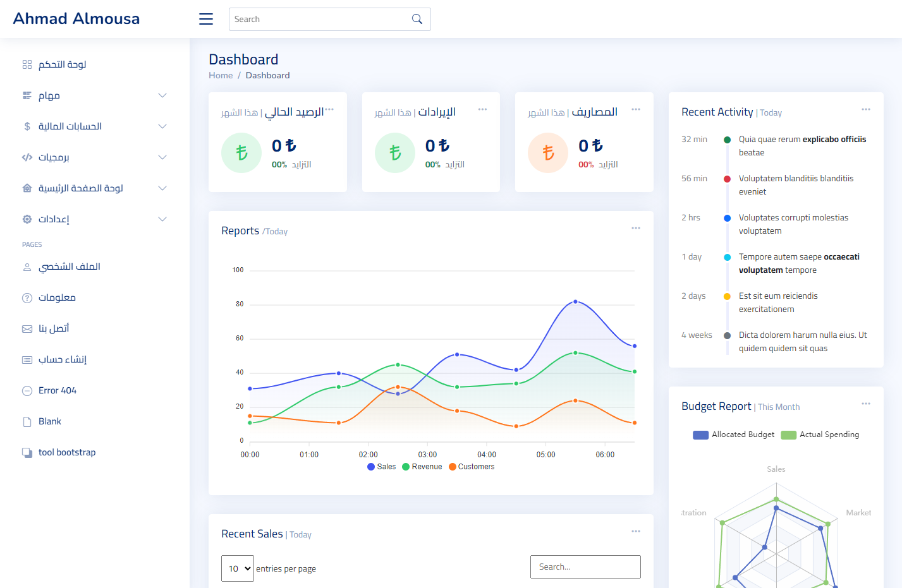Open the three-dot menu on Reports card
The image size is (902, 588).
pyautogui.click(x=636, y=228)
